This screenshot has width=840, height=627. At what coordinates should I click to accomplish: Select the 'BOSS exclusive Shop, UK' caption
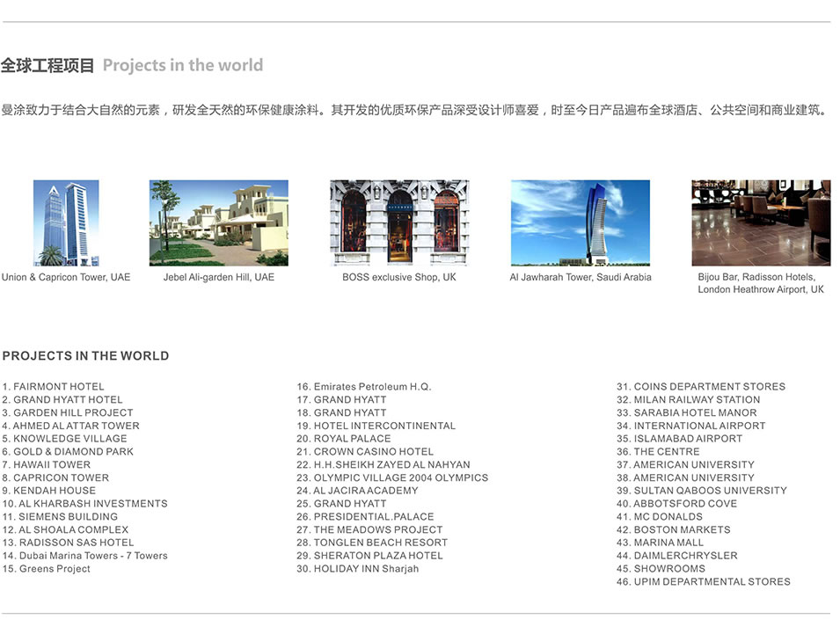pyautogui.click(x=399, y=278)
